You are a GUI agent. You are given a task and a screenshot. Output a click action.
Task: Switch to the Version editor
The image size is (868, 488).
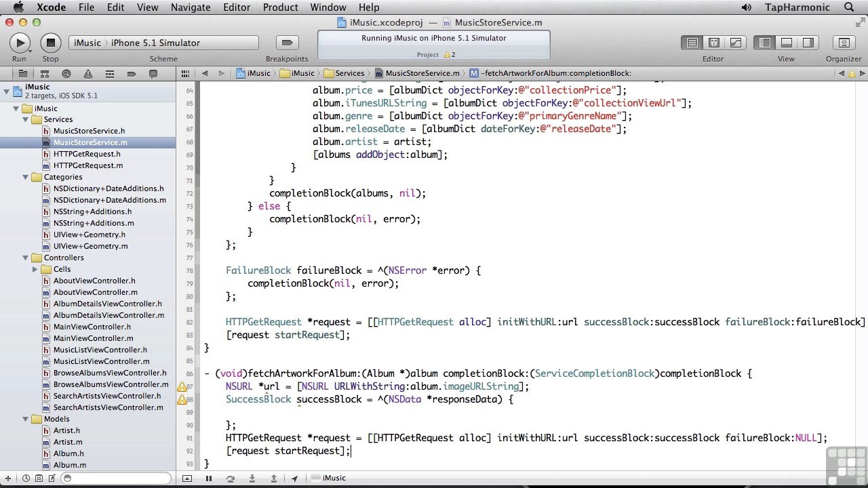click(735, 43)
